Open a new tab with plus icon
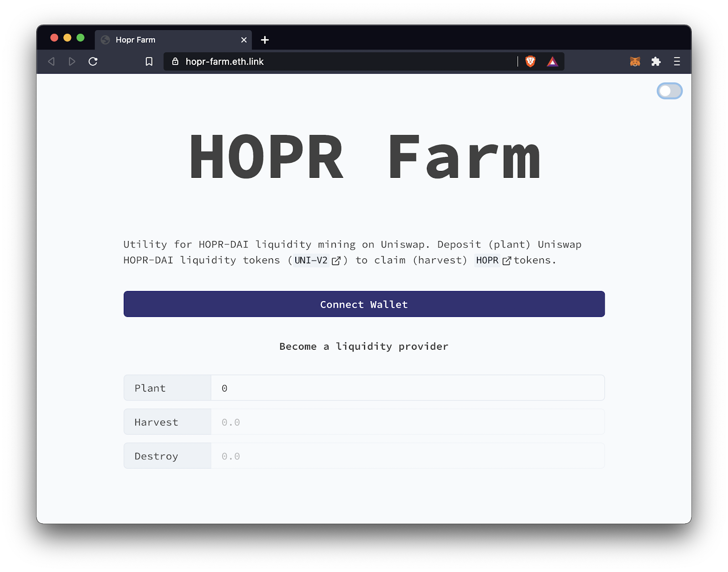 (x=265, y=40)
